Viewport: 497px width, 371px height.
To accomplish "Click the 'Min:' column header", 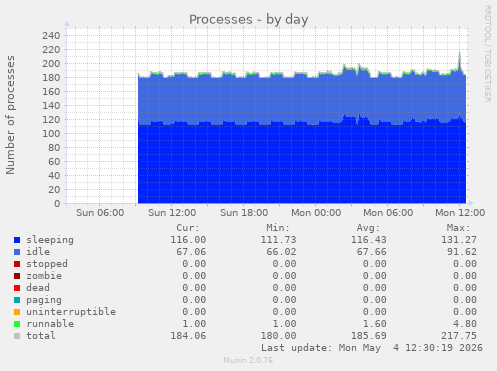I will pos(278,228).
